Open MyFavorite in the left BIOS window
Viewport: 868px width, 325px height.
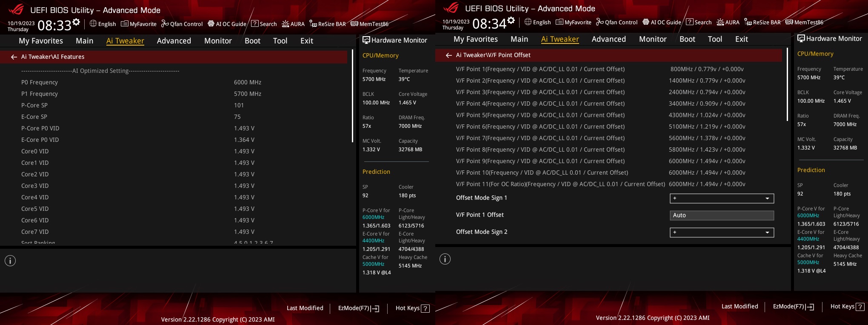139,24
